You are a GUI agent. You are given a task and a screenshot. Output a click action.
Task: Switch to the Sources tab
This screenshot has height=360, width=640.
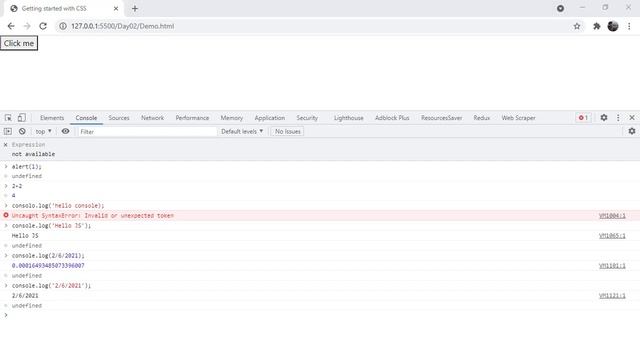(x=119, y=118)
